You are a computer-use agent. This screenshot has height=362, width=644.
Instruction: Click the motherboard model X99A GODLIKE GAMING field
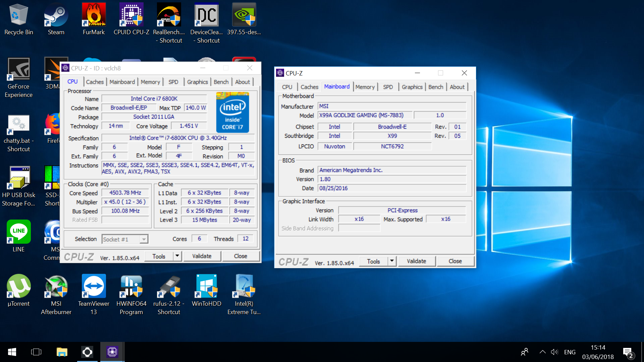365,115
